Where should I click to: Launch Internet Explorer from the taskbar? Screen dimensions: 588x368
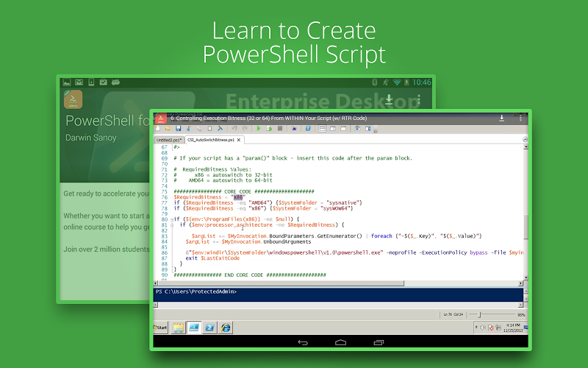point(226,328)
